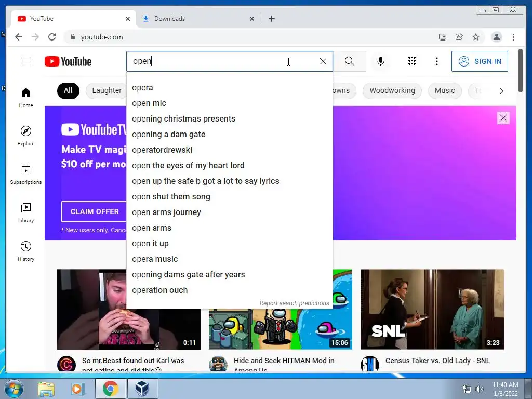Open Subscriptions in sidebar

coord(26,175)
